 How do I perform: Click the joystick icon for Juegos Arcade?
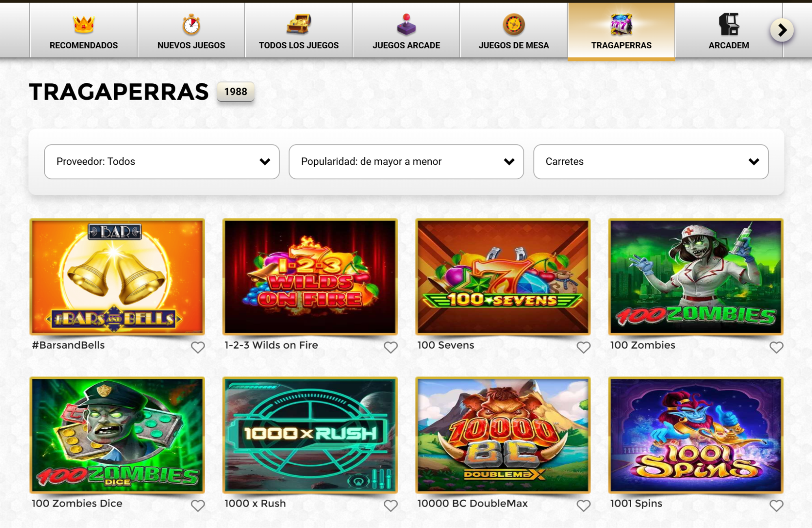(x=406, y=24)
